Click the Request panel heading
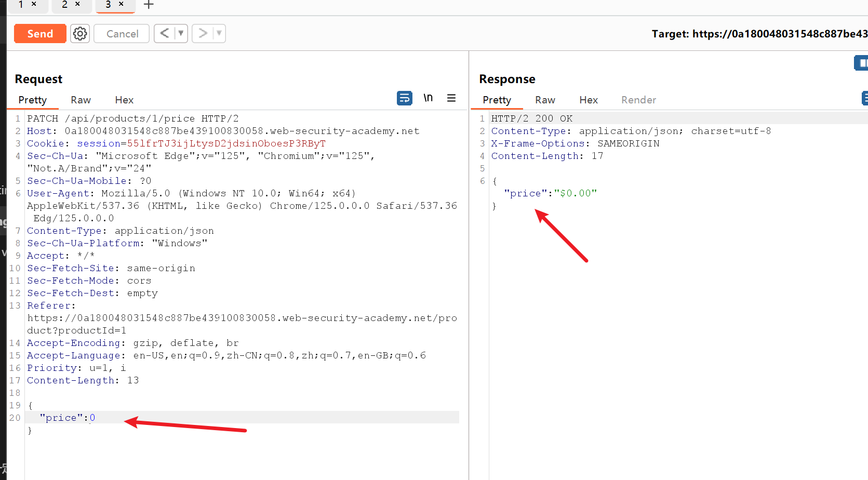 click(38, 79)
